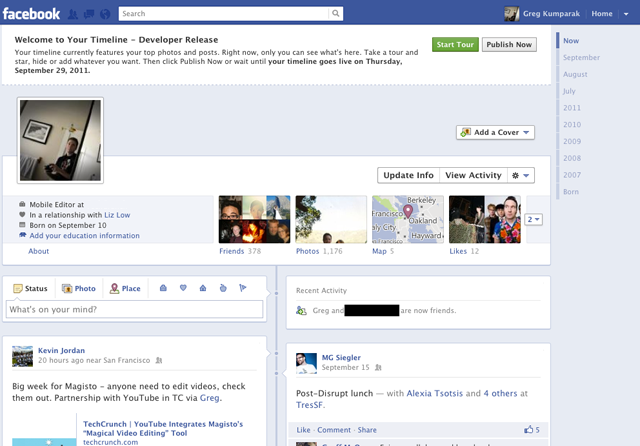Viewport: 640px width, 446px height.
Task: Open MG Siegler's name link
Action: tap(341, 357)
